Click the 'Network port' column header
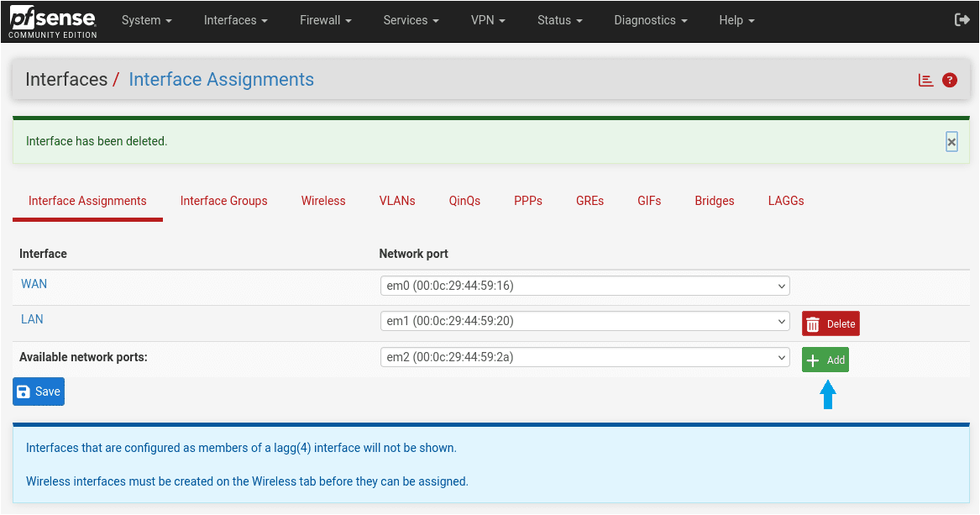This screenshot has height=515, width=980. 414,254
